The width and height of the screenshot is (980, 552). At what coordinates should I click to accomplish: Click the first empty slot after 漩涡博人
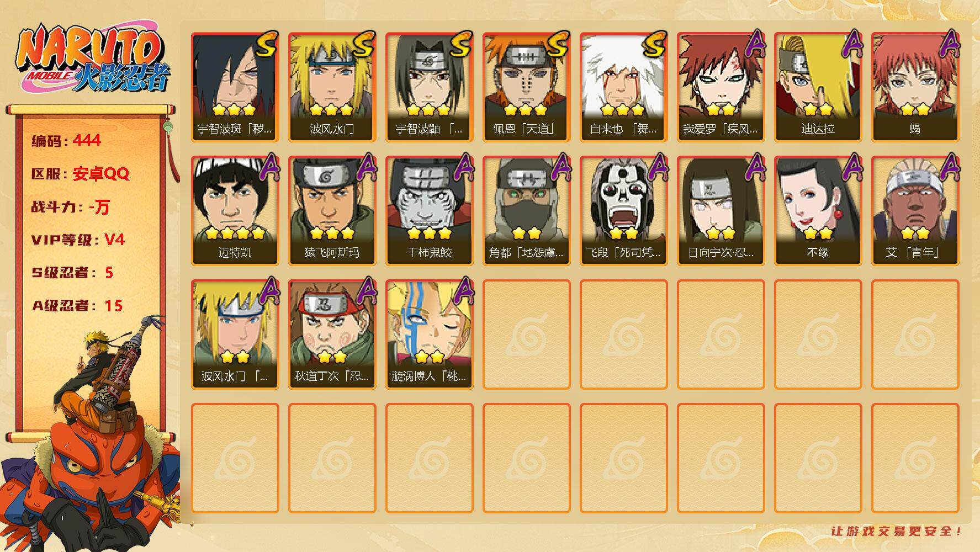[x=526, y=335]
